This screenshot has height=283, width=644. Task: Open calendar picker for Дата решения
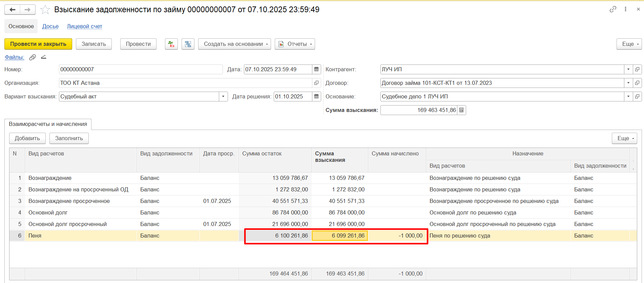pyautogui.click(x=316, y=96)
